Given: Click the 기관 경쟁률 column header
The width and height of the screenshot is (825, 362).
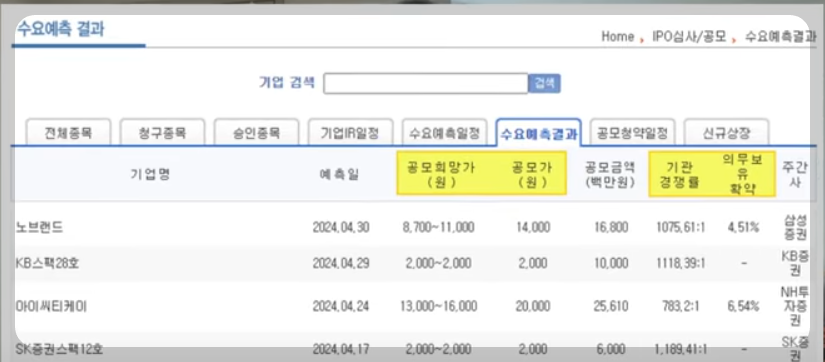Looking at the screenshot, I should [679, 175].
